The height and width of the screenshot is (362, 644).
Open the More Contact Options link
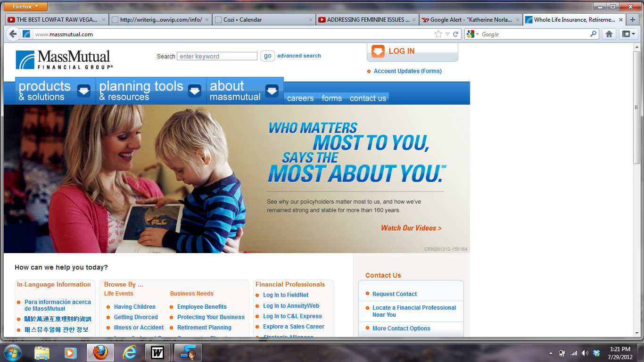[x=401, y=329]
